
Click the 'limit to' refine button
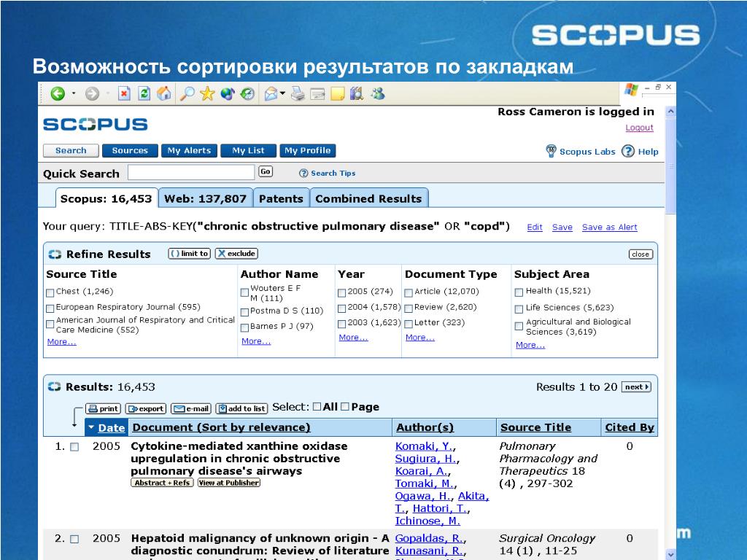pyautogui.click(x=190, y=253)
